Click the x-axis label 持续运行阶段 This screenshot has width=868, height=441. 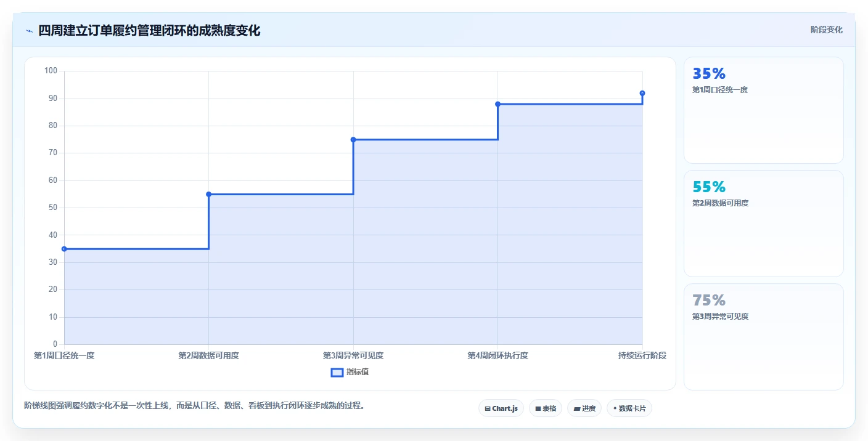pyautogui.click(x=642, y=355)
